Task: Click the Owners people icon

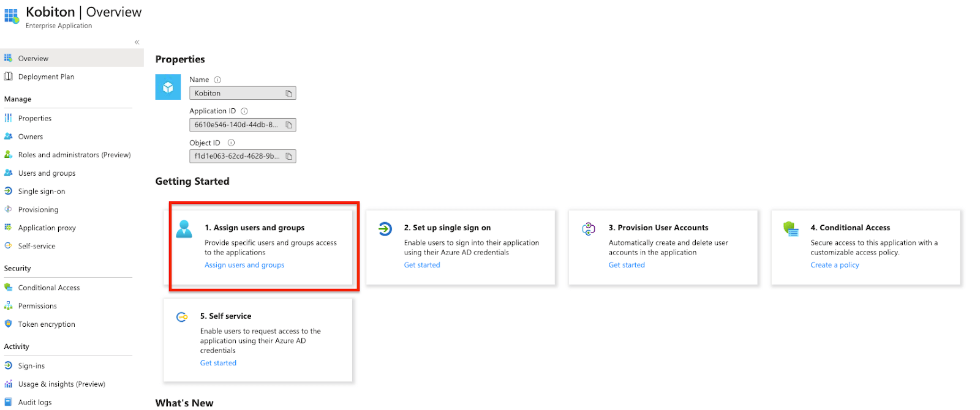Action: tap(8, 136)
